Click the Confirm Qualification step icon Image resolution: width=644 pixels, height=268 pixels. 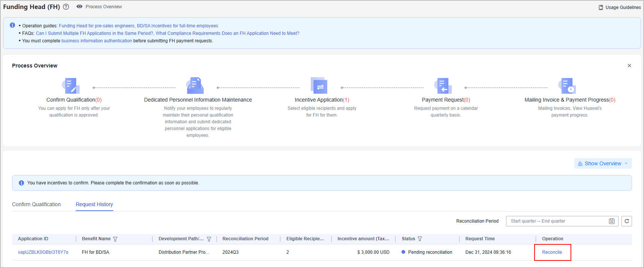tap(71, 86)
